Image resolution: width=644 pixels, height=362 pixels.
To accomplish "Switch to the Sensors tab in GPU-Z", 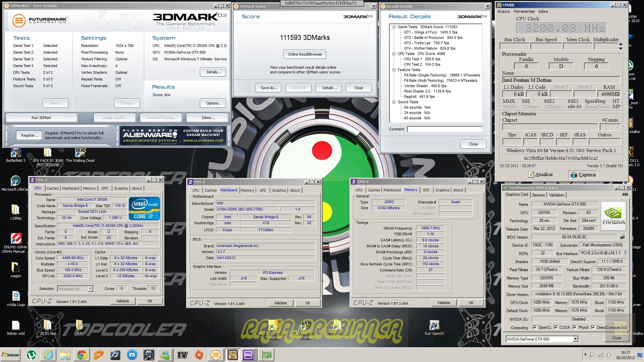I will click(x=538, y=195).
